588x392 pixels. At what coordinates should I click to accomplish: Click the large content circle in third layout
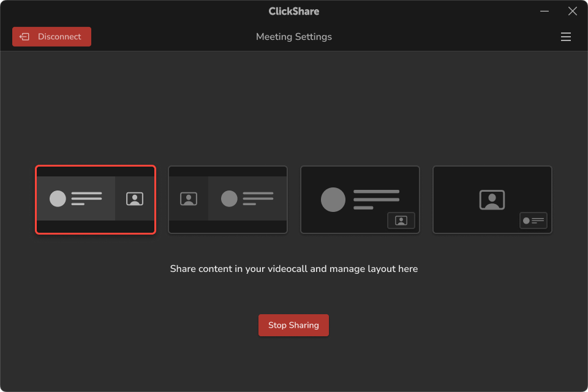tap(333, 200)
